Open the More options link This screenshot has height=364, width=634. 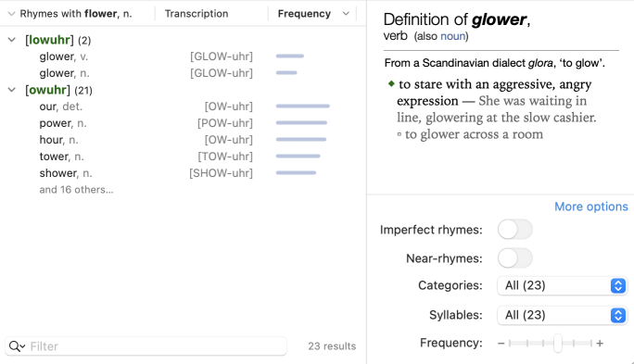click(x=591, y=207)
